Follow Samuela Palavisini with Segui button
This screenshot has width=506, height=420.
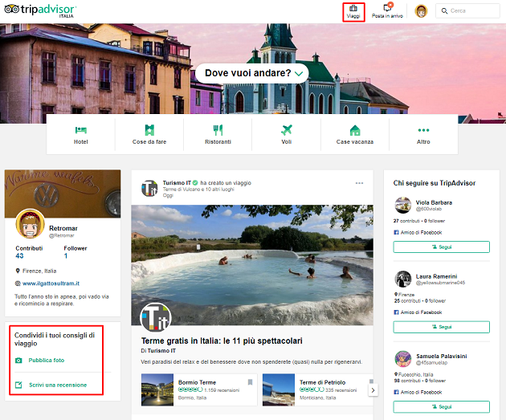click(441, 407)
